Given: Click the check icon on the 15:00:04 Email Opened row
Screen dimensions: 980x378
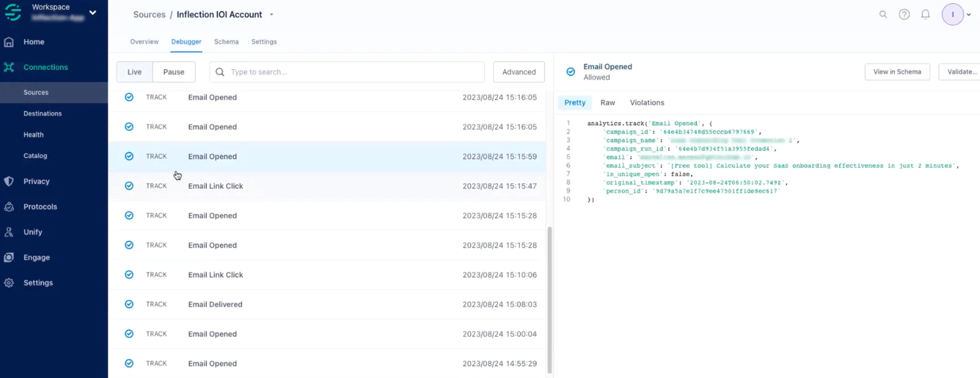Looking at the screenshot, I should click(x=129, y=334).
